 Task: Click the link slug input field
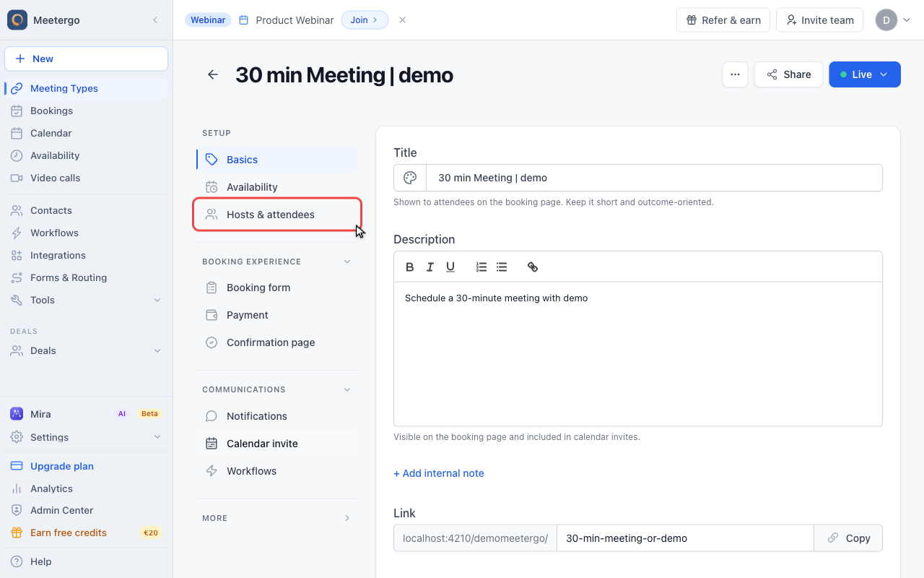click(x=685, y=538)
